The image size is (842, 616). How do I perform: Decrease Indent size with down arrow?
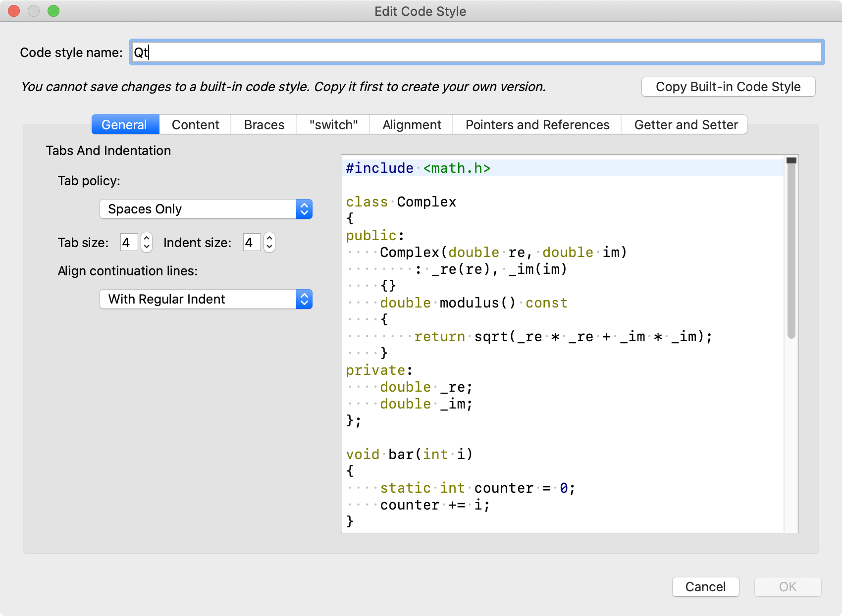click(269, 247)
